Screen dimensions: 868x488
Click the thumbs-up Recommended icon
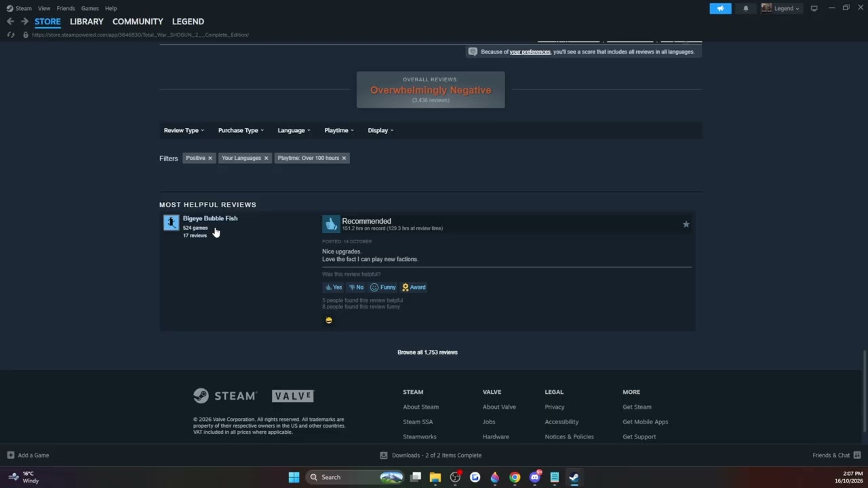pyautogui.click(x=331, y=224)
